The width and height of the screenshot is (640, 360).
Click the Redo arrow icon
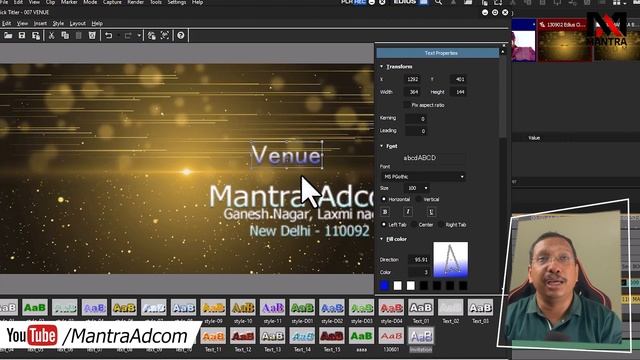click(x=128, y=36)
